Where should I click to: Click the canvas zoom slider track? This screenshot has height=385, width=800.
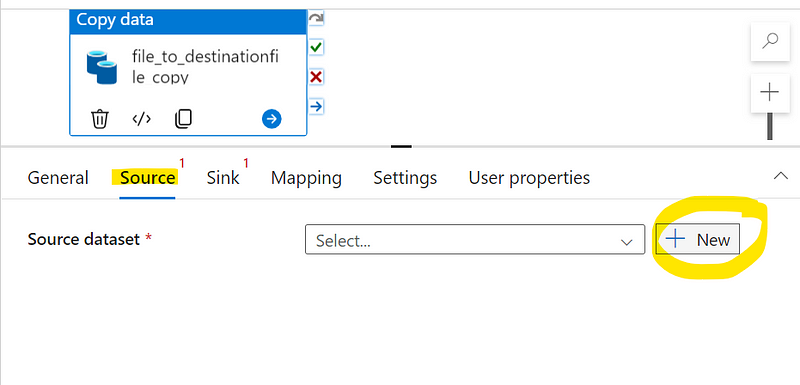pos(769,126)
